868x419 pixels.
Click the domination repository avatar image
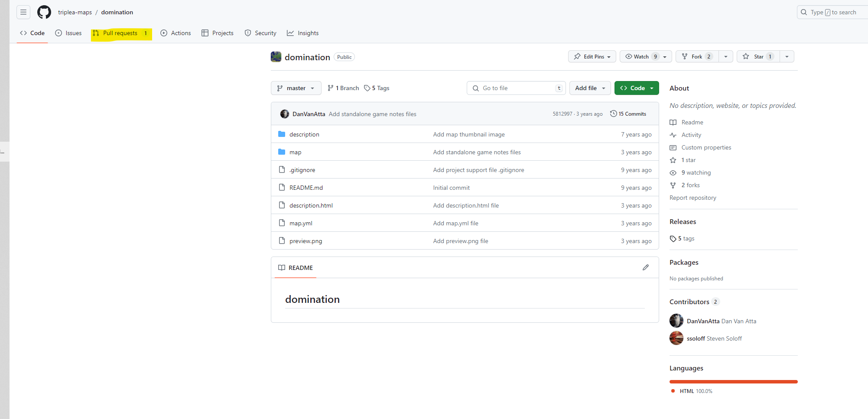(x=276, y=57)
